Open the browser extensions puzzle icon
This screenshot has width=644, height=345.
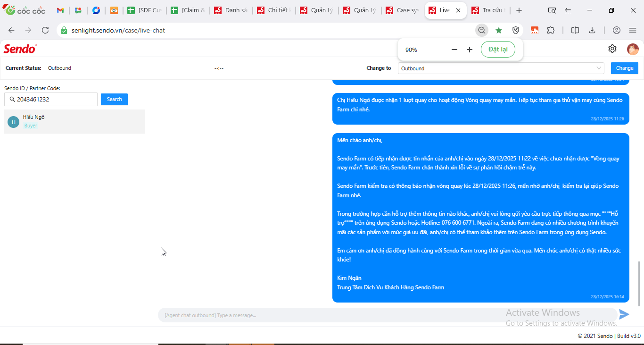pos(551,30)
